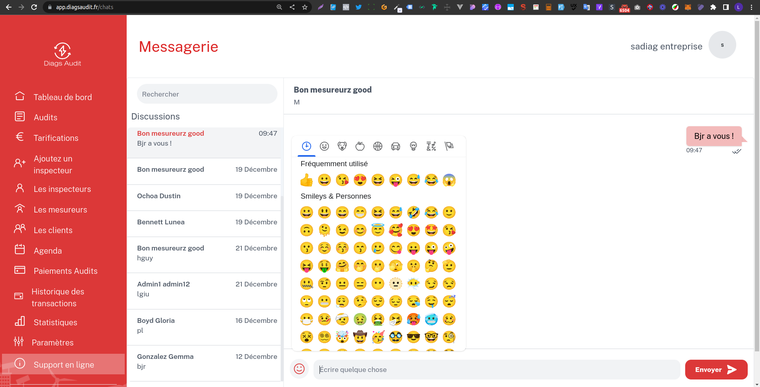The height and width of the screenshot is (387, 760).
Task: Switch to the objects lightbulb emoji tab
Action: click(x=413, y=146)
